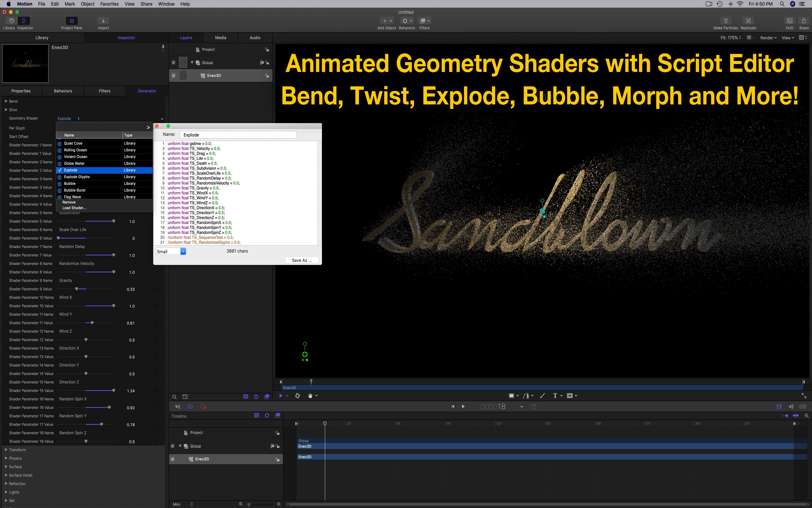
Task: Open the Object menu
Action: click(x=88, y=4)
